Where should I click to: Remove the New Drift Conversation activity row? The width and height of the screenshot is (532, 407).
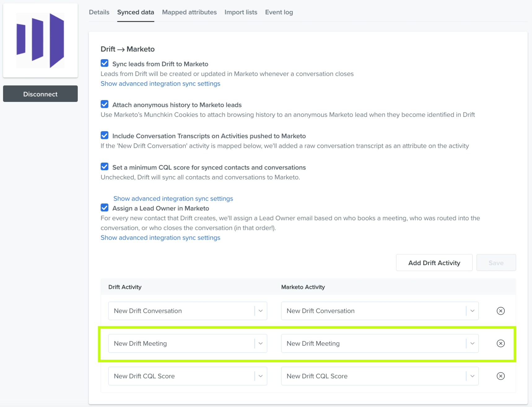(x=500, y=311)
